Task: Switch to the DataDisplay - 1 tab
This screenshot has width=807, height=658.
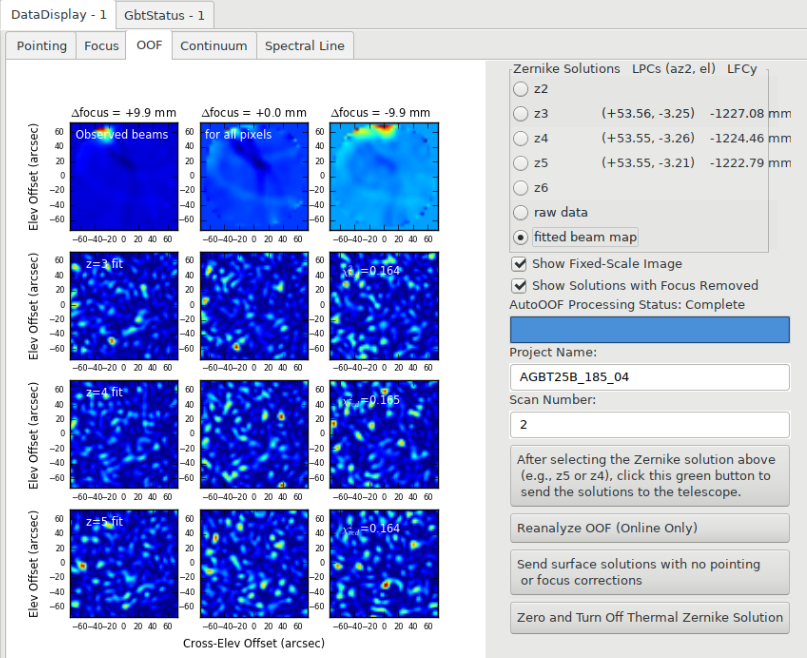Action: coord(58,14)
